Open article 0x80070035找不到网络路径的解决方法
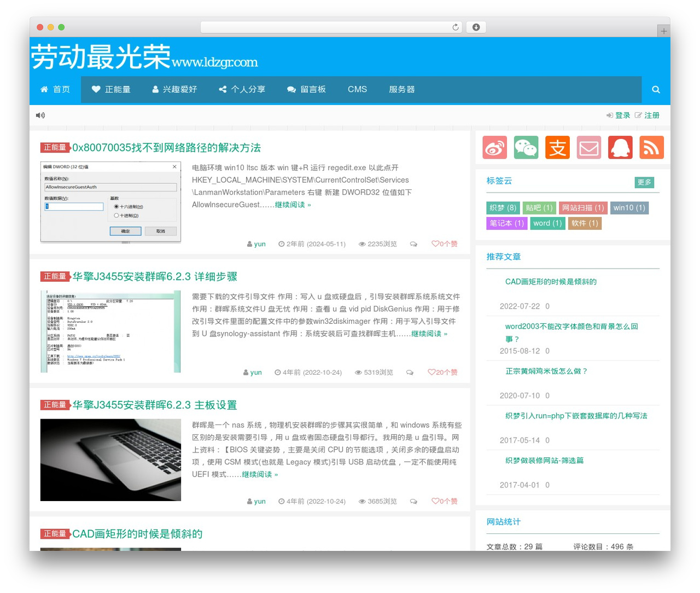This screenshot has height=593, width=700. click(166, 148)
